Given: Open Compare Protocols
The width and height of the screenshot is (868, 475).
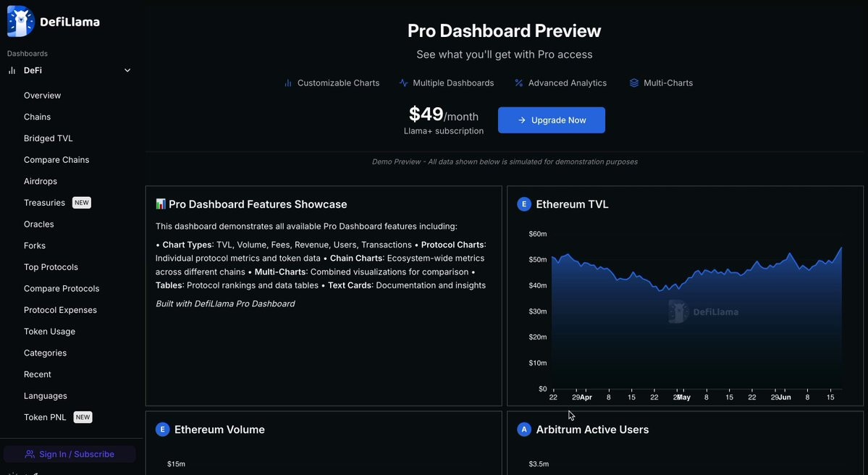Looking at the screenshot, I should [62, 288].
